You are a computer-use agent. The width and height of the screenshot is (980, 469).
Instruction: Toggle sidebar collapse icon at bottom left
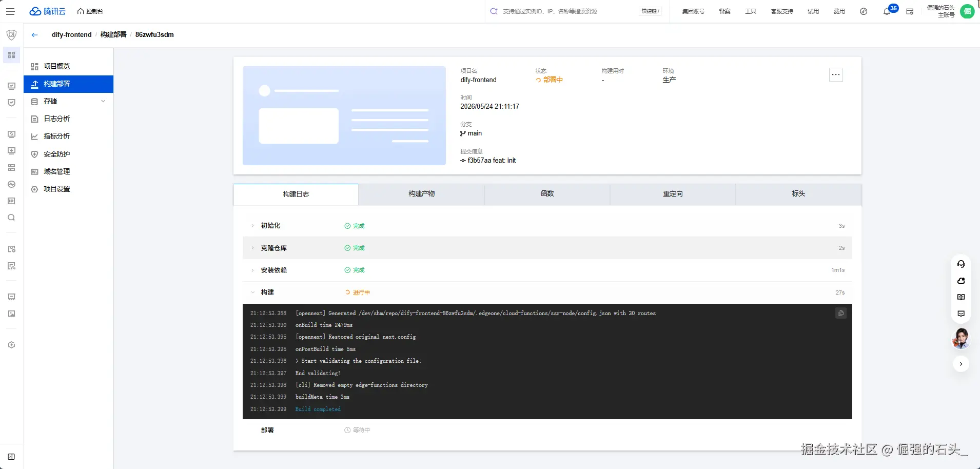11,457
